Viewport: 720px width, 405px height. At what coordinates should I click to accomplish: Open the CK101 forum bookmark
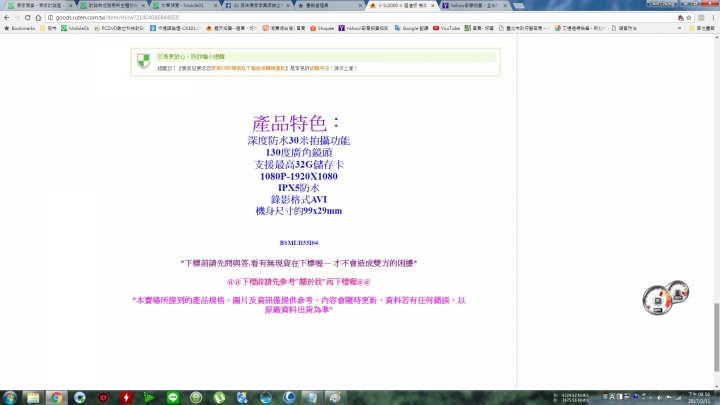(x=175, y=28)
